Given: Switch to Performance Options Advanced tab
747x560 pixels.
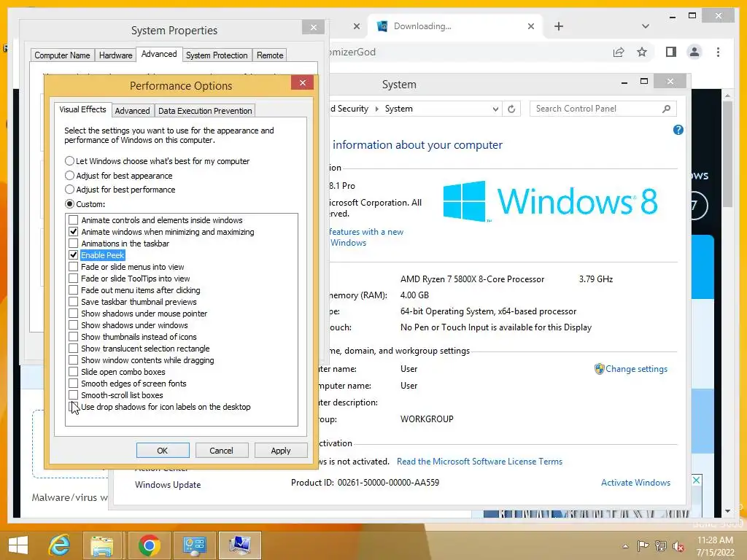Looking at the screenshot, I should [x=133, y=111].
